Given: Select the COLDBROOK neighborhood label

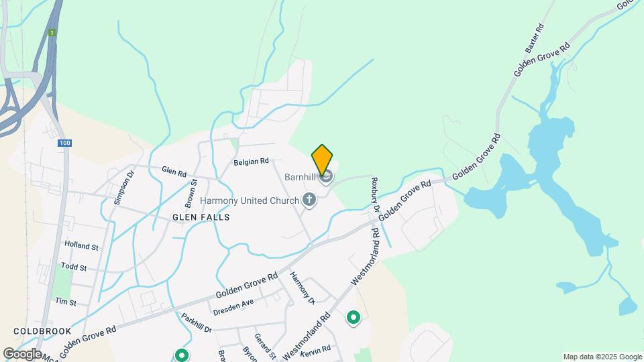Looking at the screenshot, I should pos(43,331).
